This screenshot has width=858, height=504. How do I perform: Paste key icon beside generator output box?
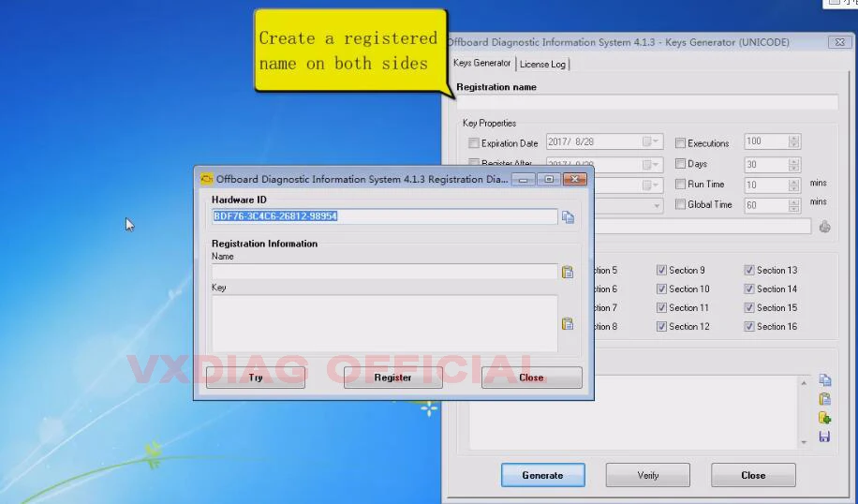(x=824, y=399)
